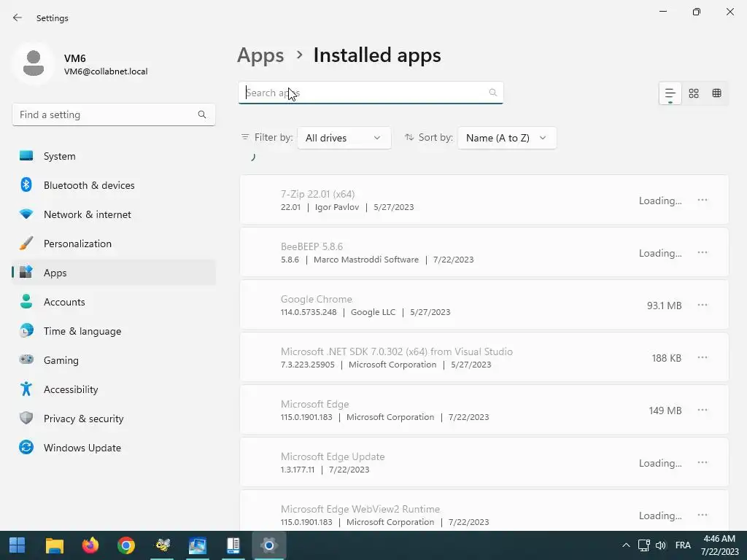Open Privacy & security settings

point(114,419)
